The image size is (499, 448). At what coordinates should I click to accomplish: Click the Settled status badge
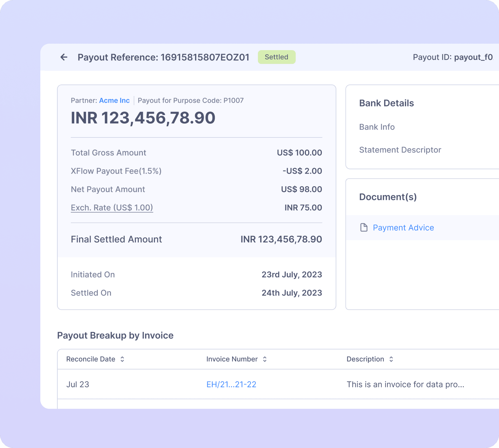click(276, 57)
